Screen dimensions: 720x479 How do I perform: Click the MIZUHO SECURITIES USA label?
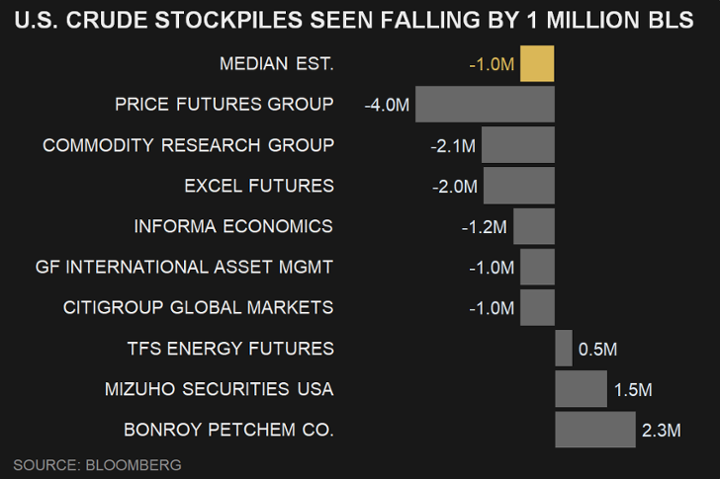point(219,389)
